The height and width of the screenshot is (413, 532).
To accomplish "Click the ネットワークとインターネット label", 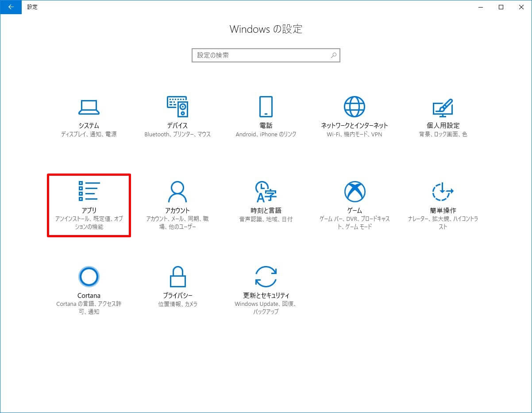I will pyautogui.click(x=355, y=126).
